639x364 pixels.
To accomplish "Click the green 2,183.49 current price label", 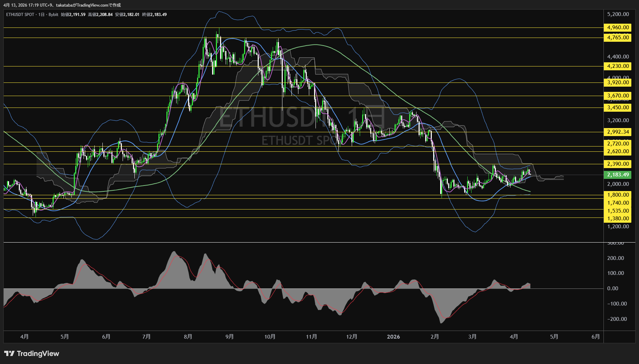I will [618, 175].
